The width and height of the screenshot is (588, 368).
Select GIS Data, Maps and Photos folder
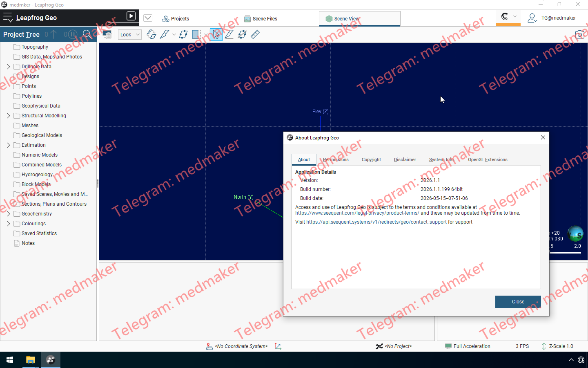(51, 57)
